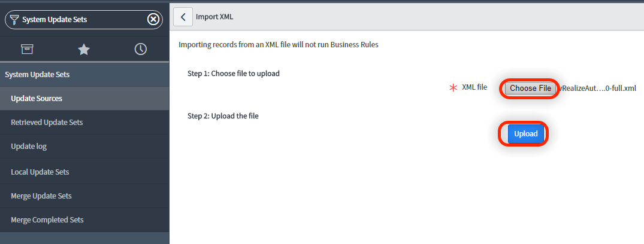Image resolution: width=644 pixels, height=244 pixels.
Task: Open the All Applications archive tab icon
Action: 26,49
